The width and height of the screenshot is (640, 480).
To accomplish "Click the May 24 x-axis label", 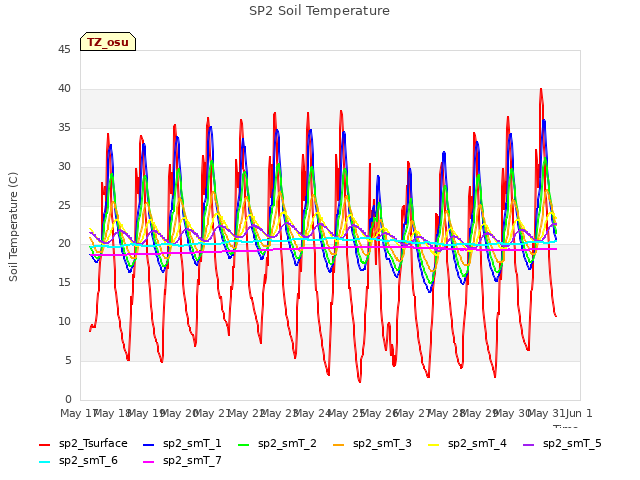I will coord(313,413).
